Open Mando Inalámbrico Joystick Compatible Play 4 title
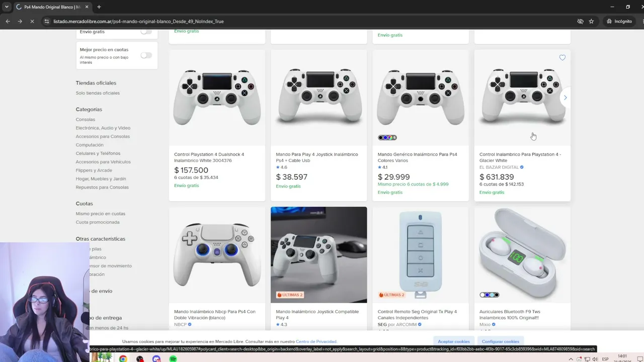Image resolution: width=644 pixels, height=362 pixels. point(317,315)
